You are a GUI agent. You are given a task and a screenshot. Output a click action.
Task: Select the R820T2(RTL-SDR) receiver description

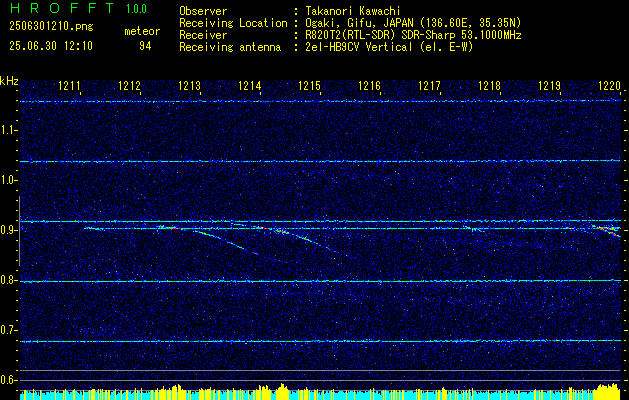[413, 35]
